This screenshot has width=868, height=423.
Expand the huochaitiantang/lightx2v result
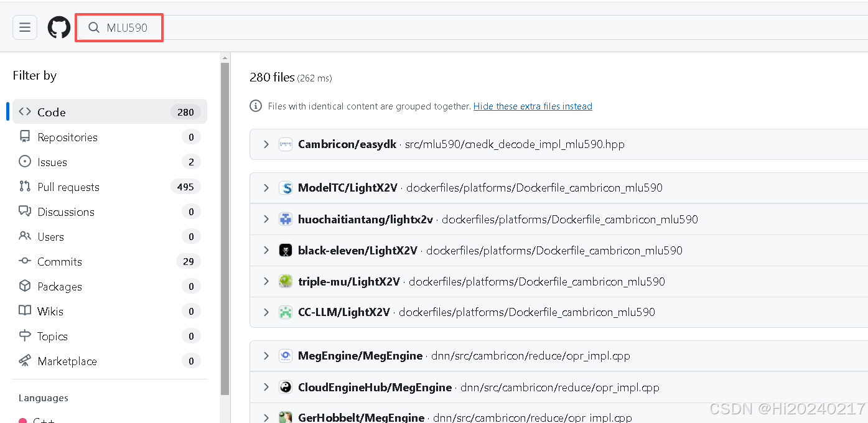[x=266, y=219]
